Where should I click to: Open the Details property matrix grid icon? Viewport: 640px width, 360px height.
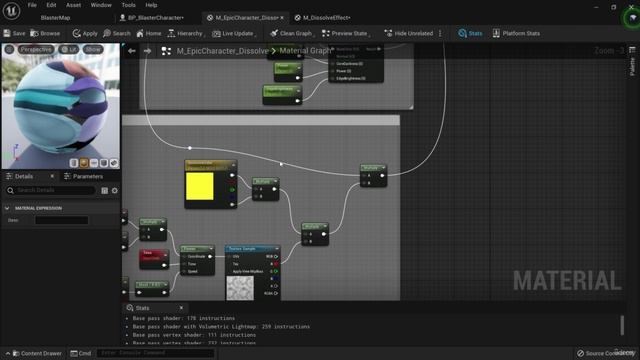(104, 191)
